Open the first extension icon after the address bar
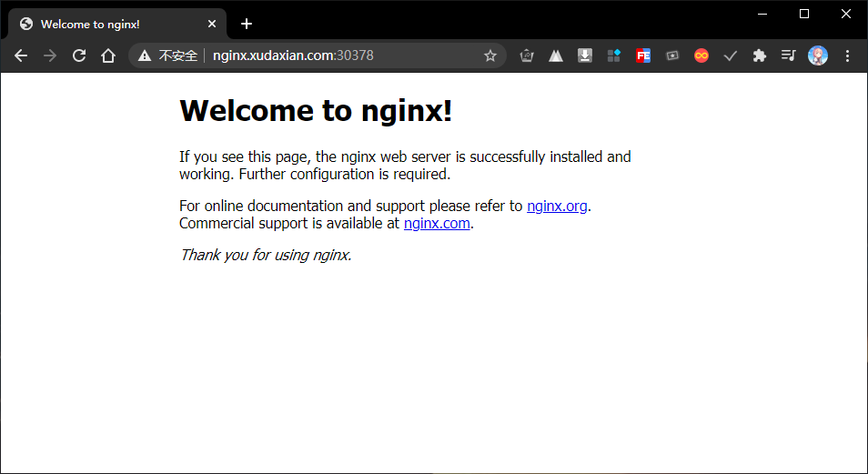This screenshot has width=868, height=474. 527,55
